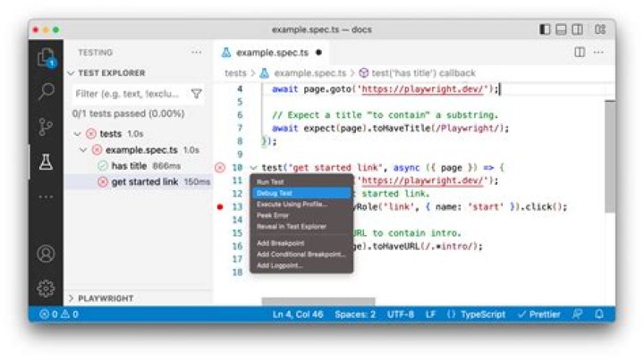Viewport: 644px width, 360px height.
Task: Click the filter funnel icon in Test Explorer
Action: coord(196,94)
